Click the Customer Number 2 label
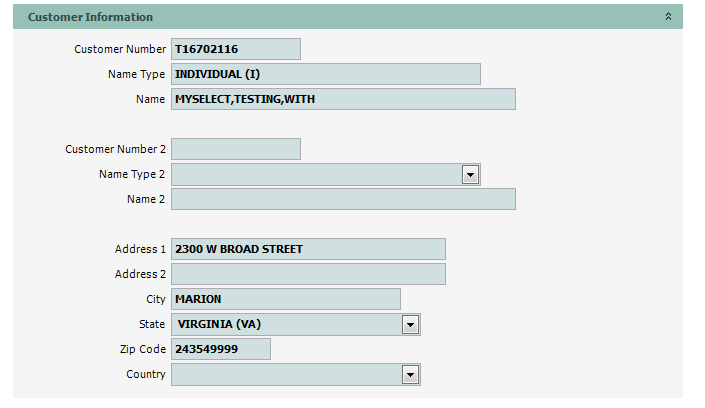 [115, 149]
